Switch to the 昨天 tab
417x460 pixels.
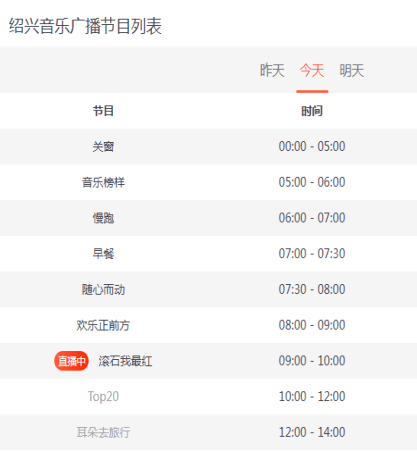coord(272,70)
